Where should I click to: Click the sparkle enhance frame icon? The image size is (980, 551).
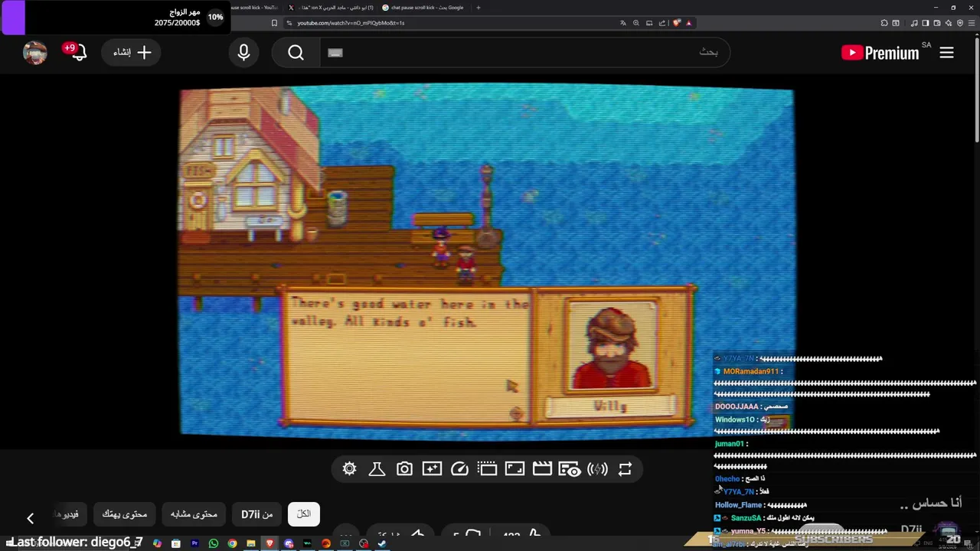pyautogui.click(x=432, y=469)
